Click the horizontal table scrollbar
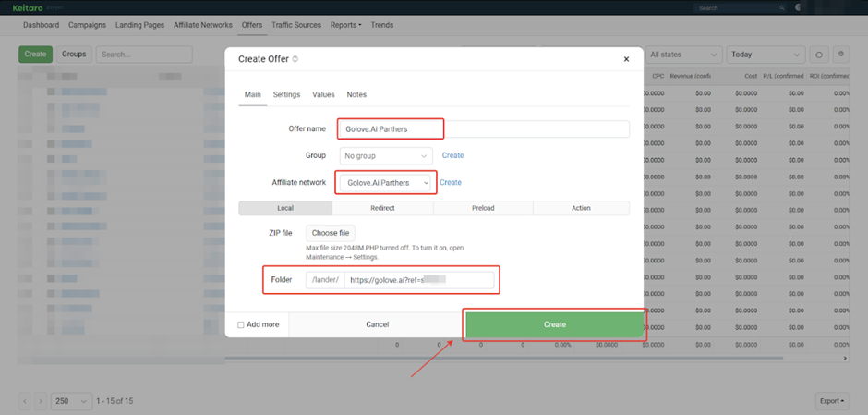This screenshot has height=415, width=868. pyautogui.click(x=504, y=358)
